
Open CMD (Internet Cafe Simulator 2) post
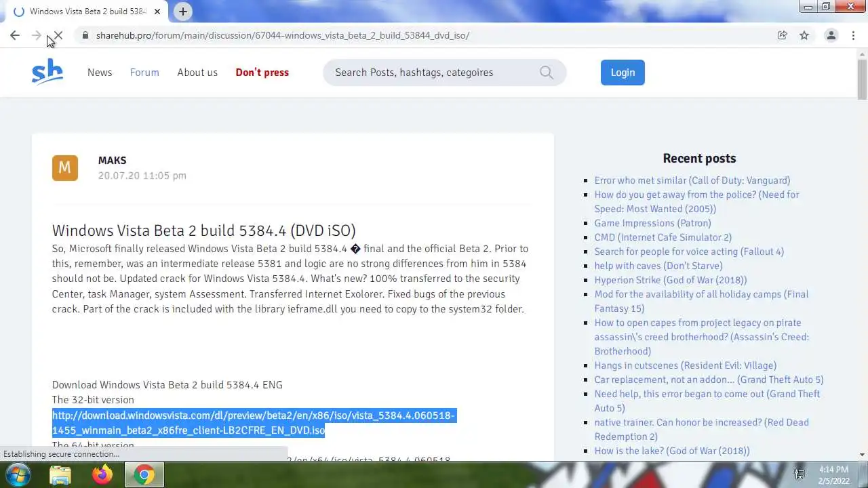click(663, 237)
